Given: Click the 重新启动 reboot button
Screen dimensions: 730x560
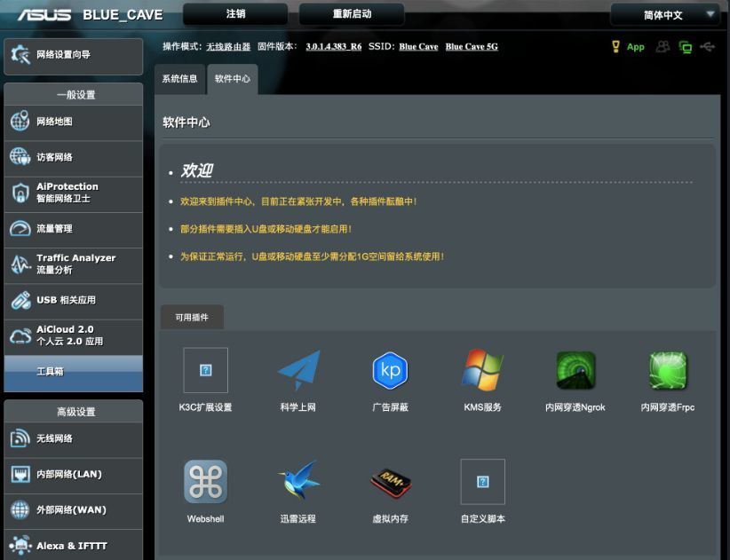Looking at the screenshot, I should tap(352, 14).
